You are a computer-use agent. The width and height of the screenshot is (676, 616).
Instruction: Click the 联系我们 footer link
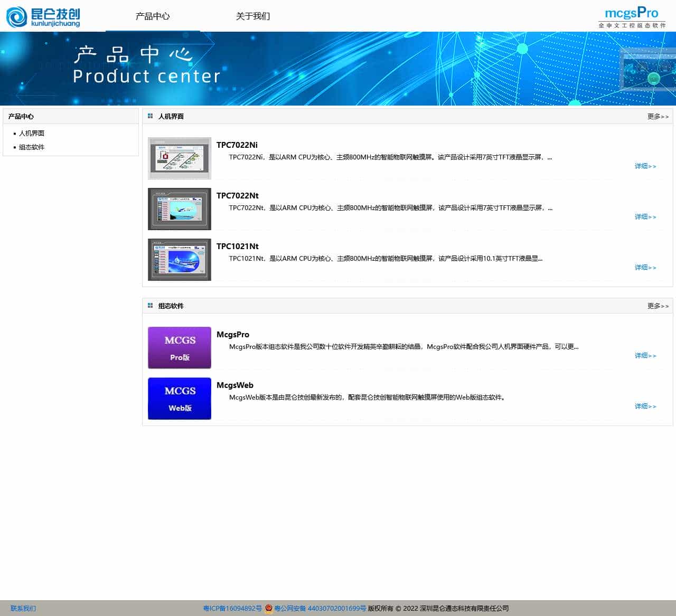tap(23, 609)
